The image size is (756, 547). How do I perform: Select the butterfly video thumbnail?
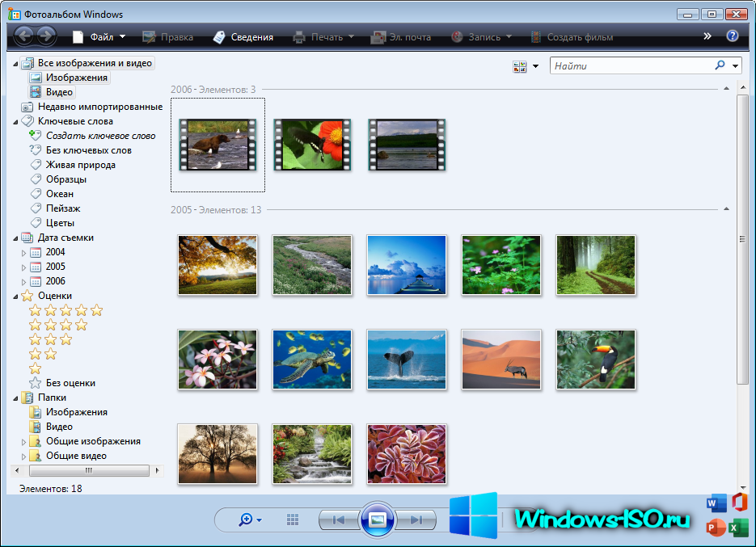pyautogui.click(x=312, y=145)
